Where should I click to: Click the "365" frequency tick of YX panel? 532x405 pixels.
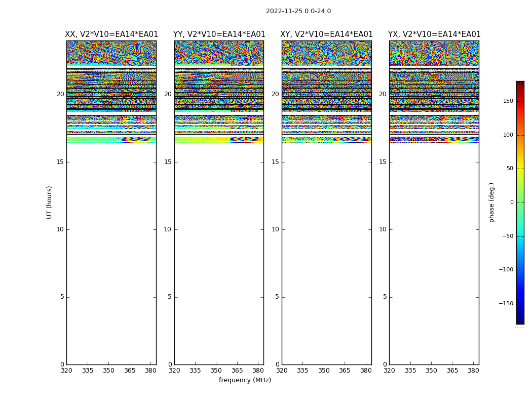point(452,371)
